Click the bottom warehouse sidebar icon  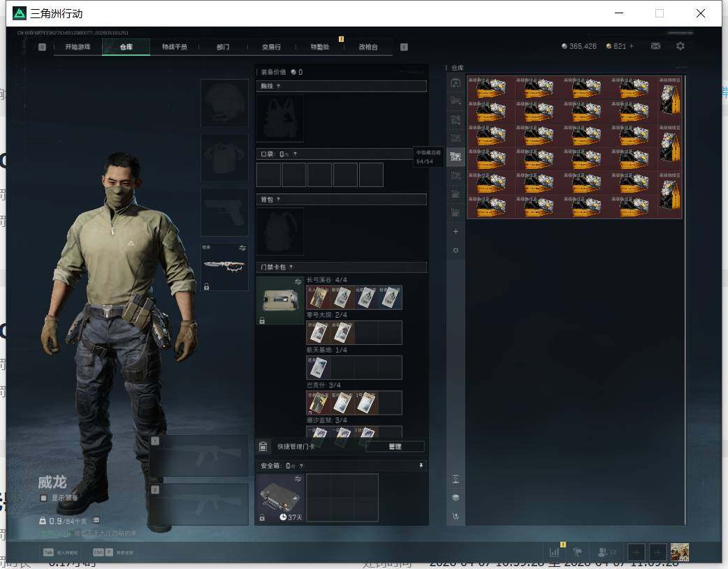coord(456,516)
